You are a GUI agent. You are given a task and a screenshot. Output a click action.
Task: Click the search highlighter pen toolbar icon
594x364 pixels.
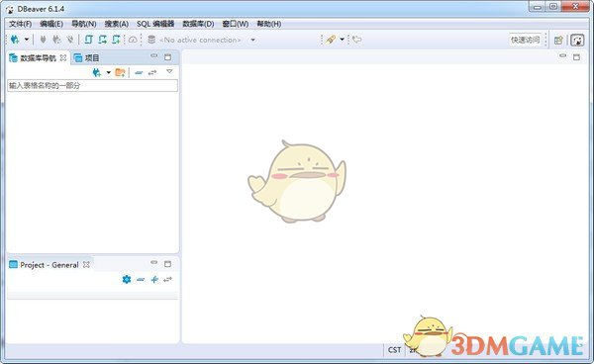(x=331, y=40)
